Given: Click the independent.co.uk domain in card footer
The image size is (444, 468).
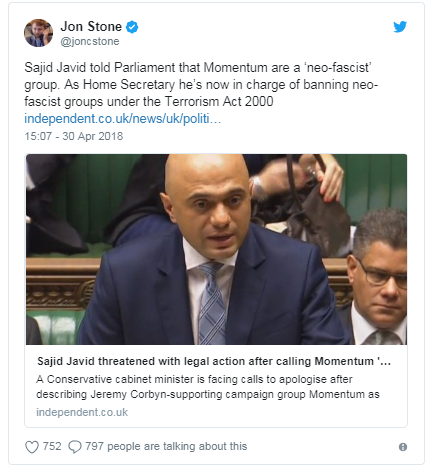Looking at the screenshot, I should click(82, 412).
